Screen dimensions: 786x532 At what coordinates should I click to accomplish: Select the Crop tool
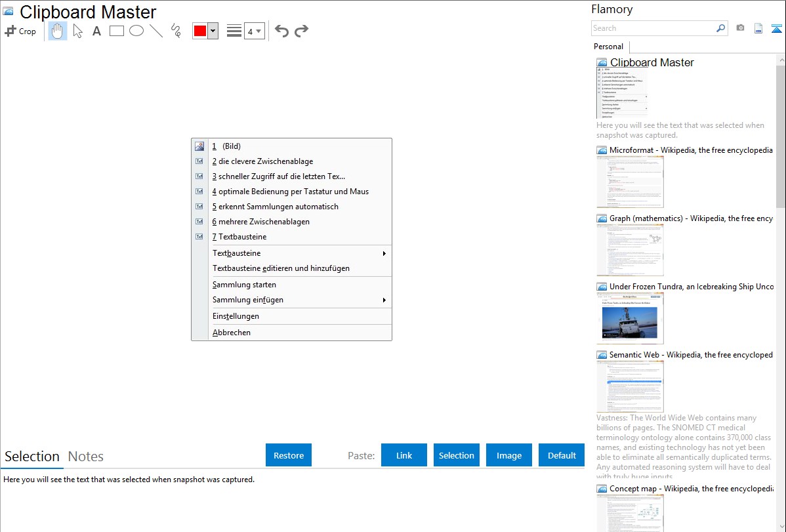point(20,31)
